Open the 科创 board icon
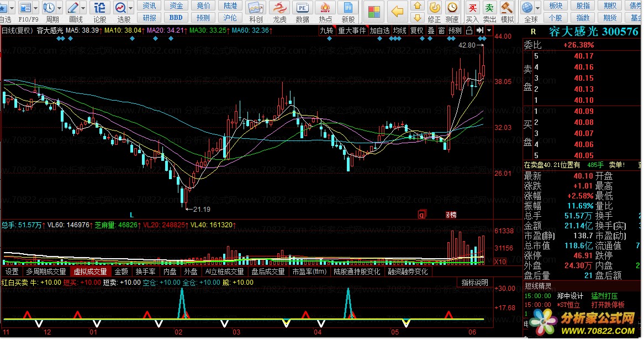 coord(256,8)
